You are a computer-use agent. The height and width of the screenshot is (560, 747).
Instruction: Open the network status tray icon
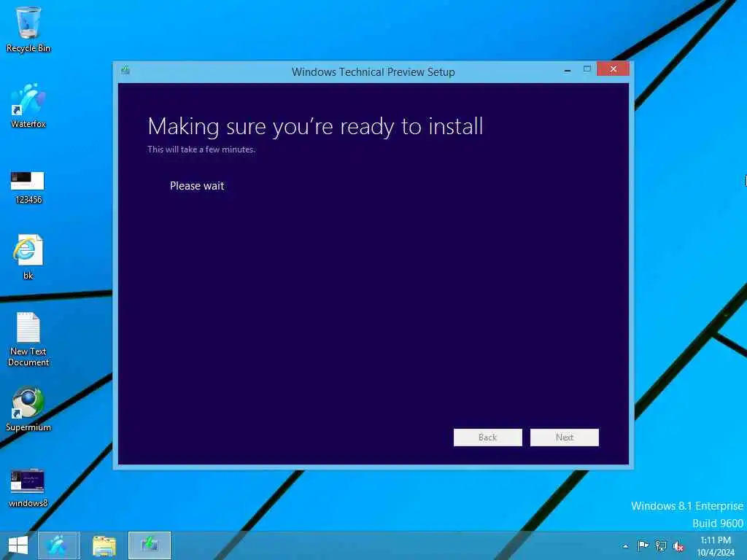pyautogui.click(x=661, y=545)
